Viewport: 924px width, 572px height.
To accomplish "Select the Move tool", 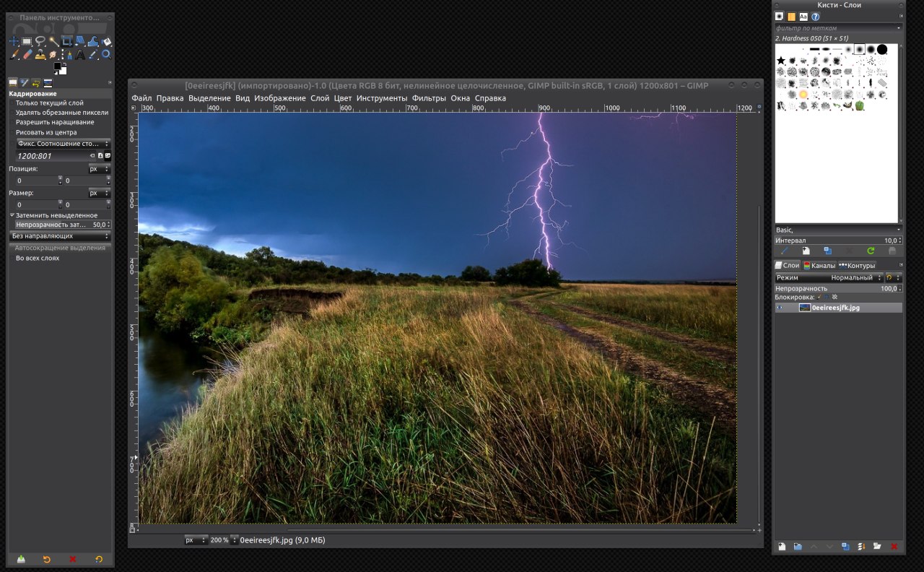I will (14, 41).
